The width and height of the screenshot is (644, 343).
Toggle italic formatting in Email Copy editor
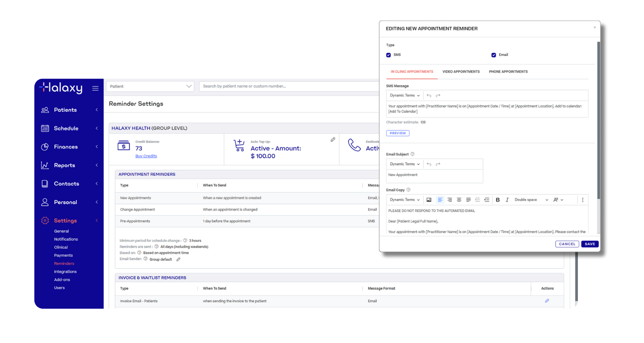pyautogui.click(x=507, y=200)
